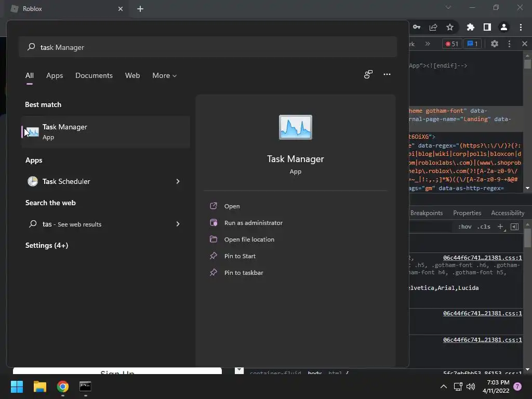Switch to the Documents search tab
The width and height of the screenshot is (532, 399).
tap(94, 75)
